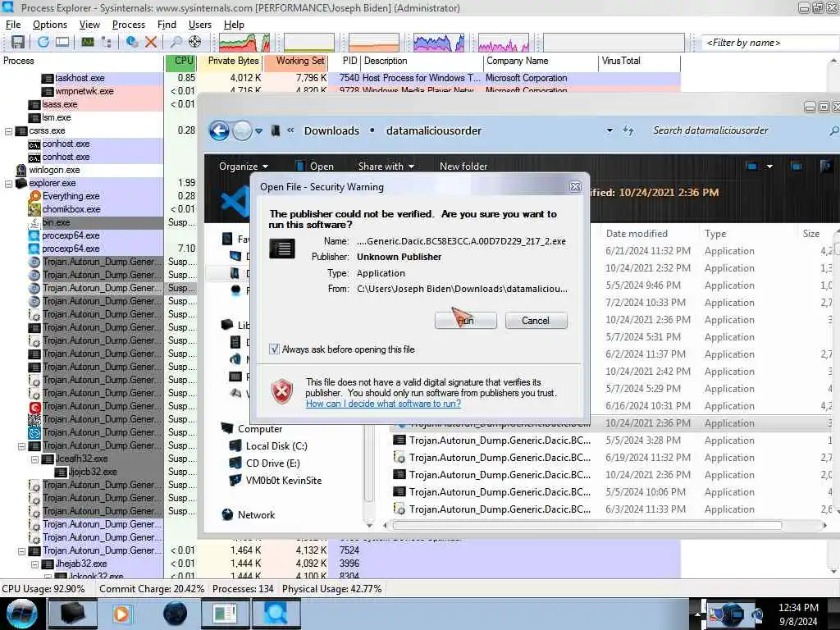Open the Windows Media Player taskbar icon
840x630 pixels.
pyautogui.click(x=121, y=614)
